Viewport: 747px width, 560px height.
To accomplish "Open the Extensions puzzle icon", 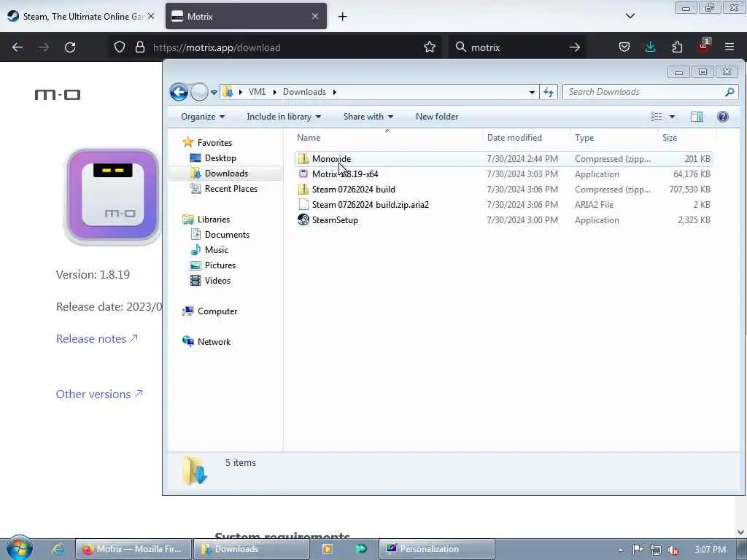I will [x=677, y=47].
